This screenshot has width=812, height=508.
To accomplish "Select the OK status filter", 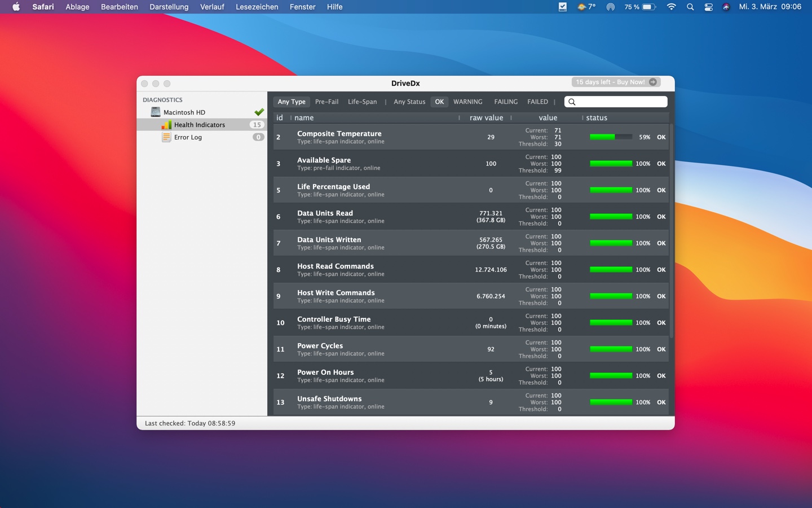I will click(x=439, y=102).
